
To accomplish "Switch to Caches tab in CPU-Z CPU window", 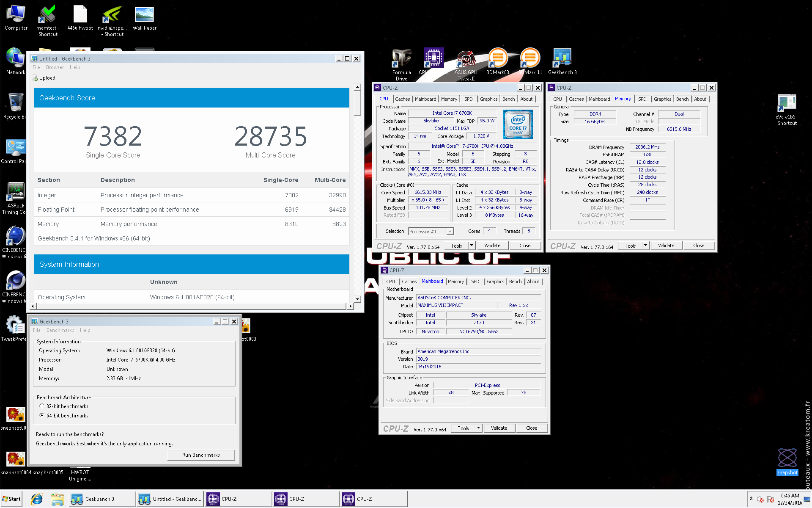I will point(403,99).
